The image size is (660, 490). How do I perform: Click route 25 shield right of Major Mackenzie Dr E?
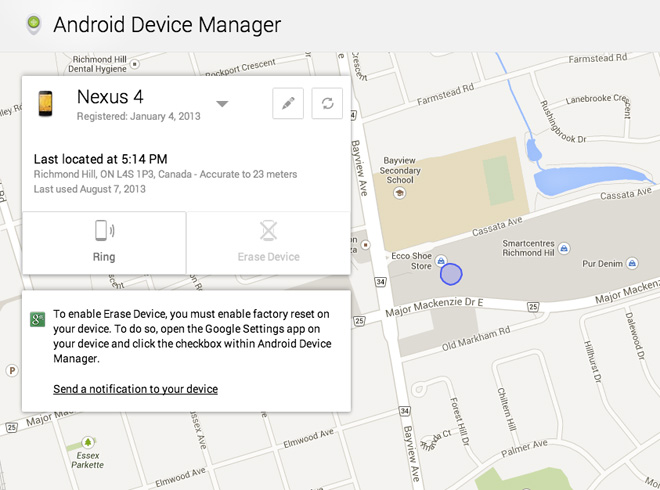click(533, 306)
